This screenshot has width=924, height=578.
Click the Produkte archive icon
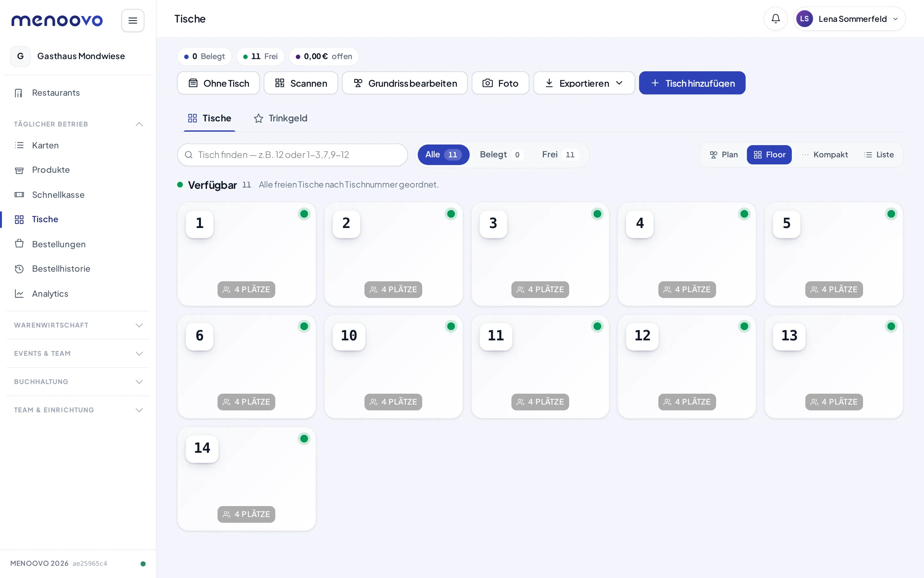click(x=19, y=170)
